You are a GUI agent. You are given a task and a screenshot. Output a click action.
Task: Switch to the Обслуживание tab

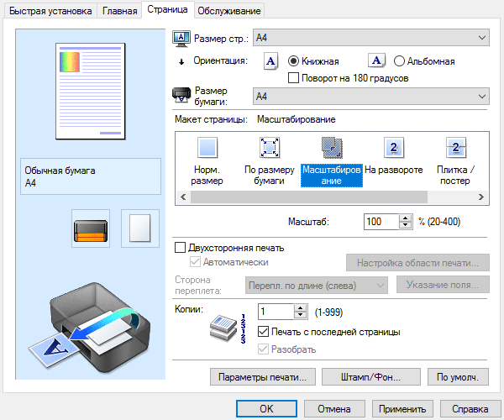pos(228,11)
